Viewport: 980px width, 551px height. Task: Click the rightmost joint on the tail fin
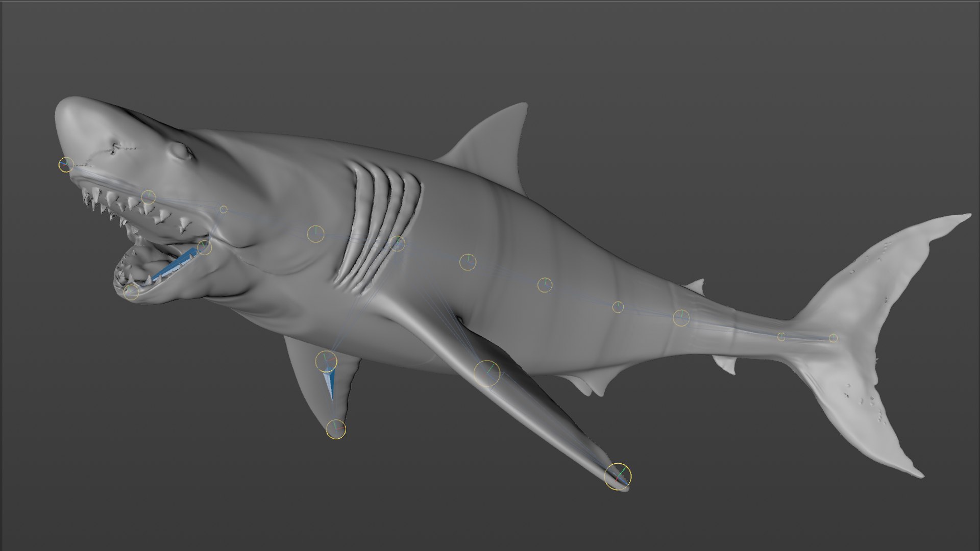coord(833,338)
